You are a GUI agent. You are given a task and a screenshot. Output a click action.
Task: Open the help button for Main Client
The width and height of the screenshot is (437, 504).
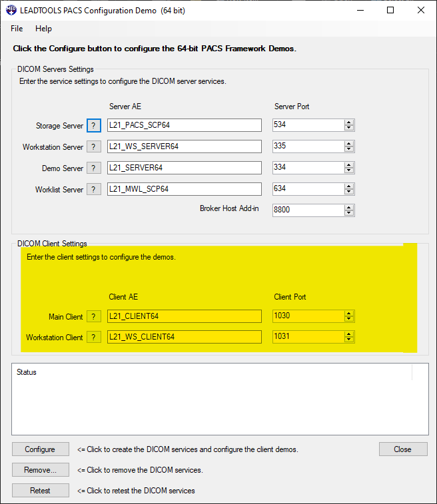click(93, 317)
